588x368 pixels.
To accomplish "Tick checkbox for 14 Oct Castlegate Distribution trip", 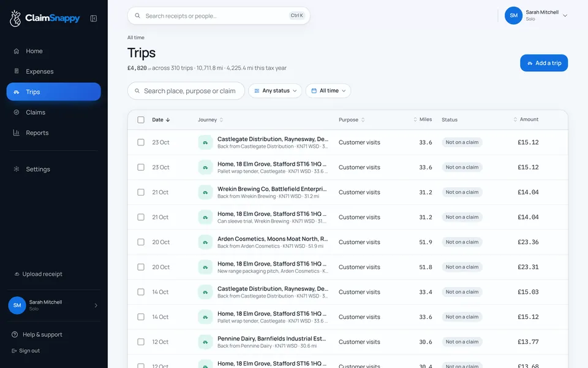I will click(141, 292).
